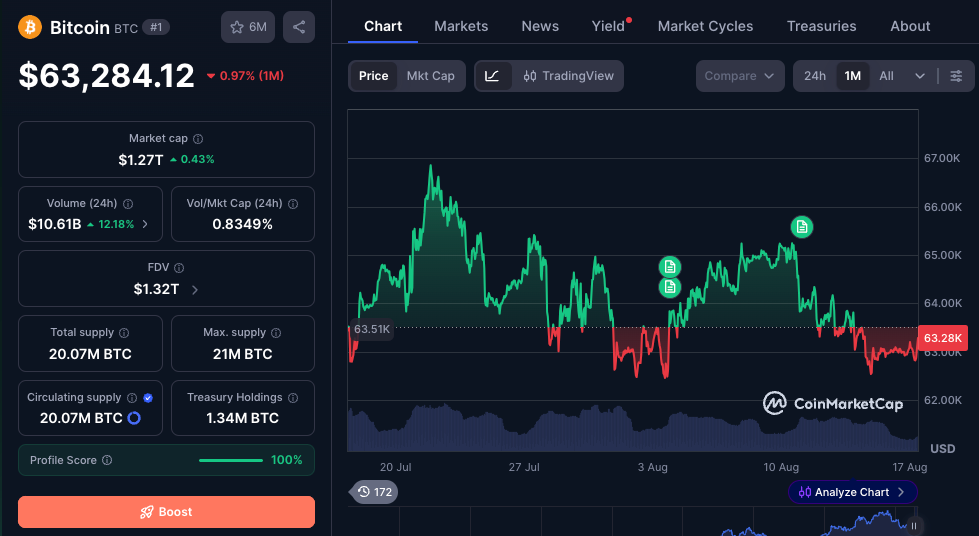Click the Profile Score info icon
The image size is (979, 536).
(x=107, y=460)
